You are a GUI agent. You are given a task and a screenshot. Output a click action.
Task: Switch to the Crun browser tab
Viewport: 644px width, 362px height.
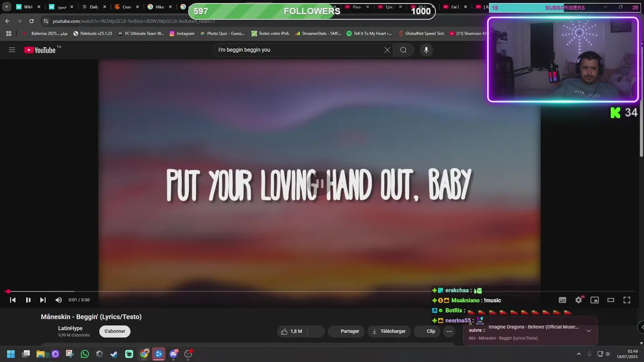point(126,7)
